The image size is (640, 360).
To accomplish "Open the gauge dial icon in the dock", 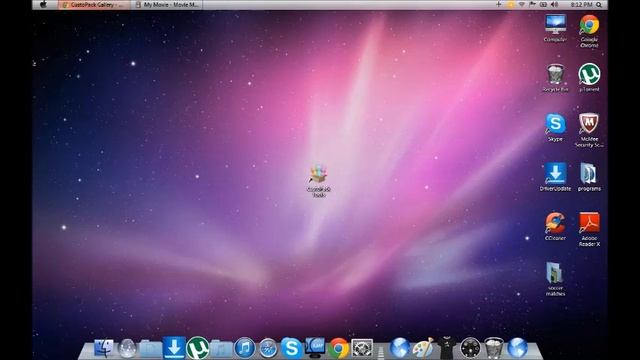I will tap(470, 348).
